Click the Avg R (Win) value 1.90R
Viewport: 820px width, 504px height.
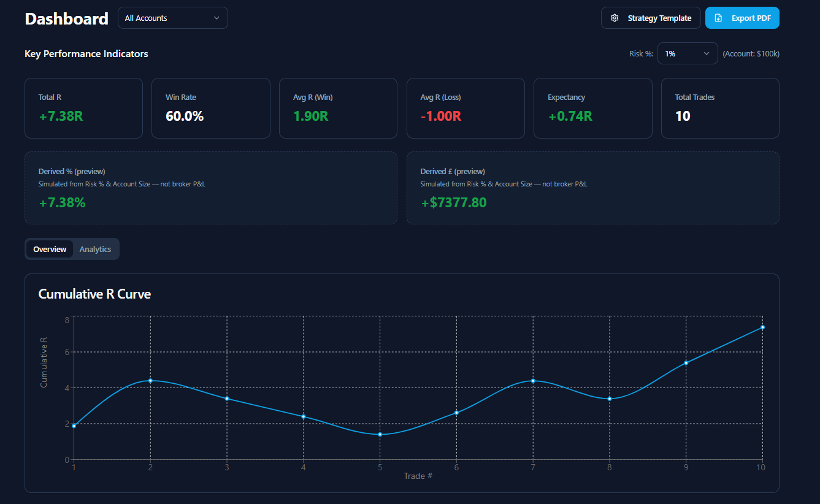[x=311, y=116]
